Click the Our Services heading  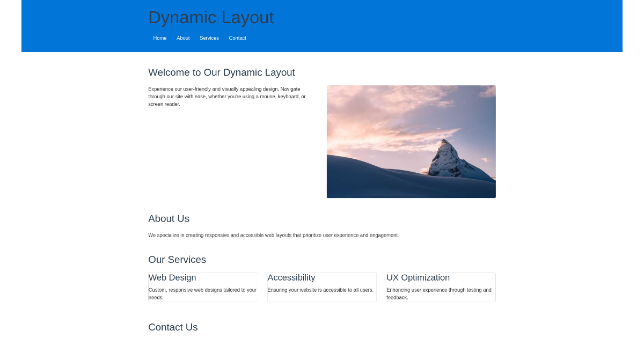click(177, 259)
